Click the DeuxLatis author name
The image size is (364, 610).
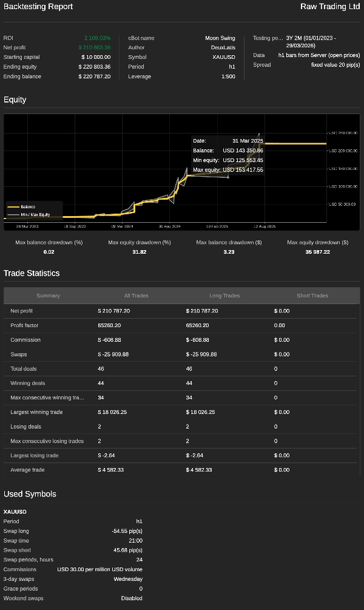[x=223, y=48]
